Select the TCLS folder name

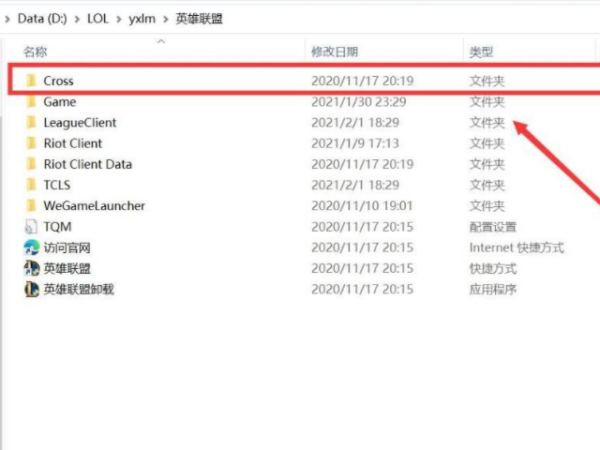[57, 185]
